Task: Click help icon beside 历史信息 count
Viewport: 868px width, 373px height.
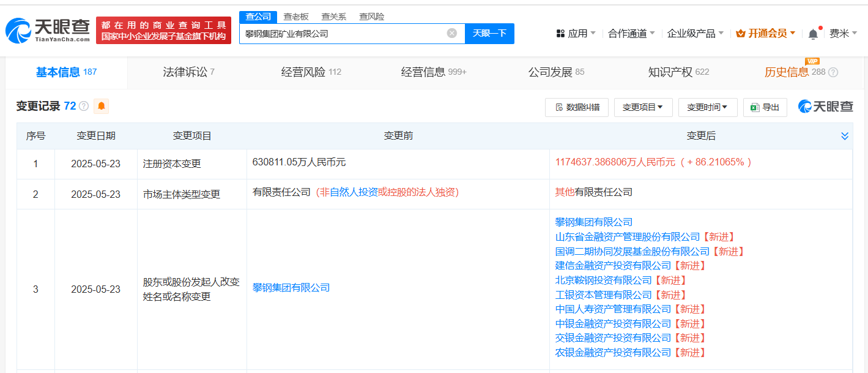Action: coord(833,72)
